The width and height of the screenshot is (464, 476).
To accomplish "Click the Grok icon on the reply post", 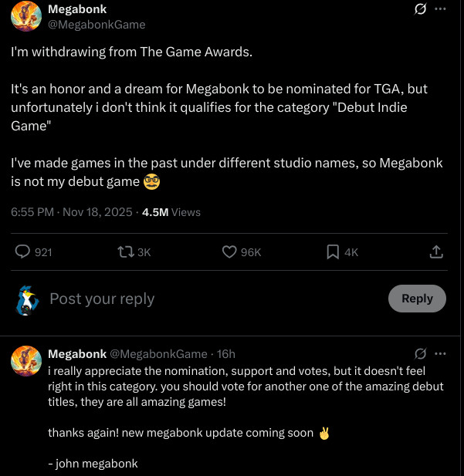I will [421, 353].
